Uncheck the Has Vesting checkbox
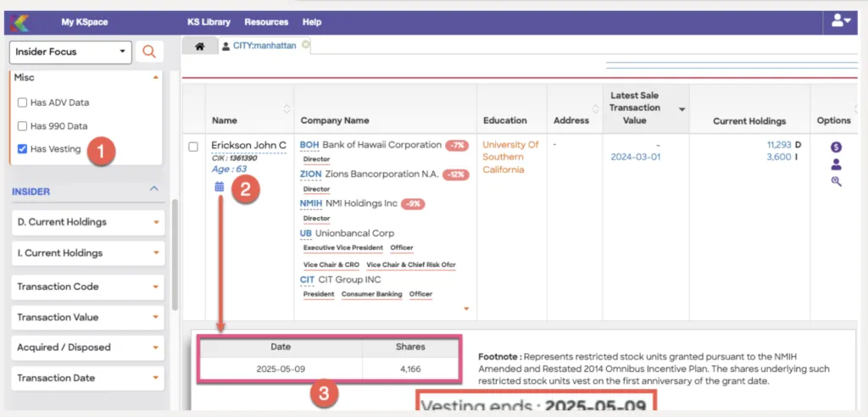The height and width of the screenshot is (417, 868). pos(22,149)
